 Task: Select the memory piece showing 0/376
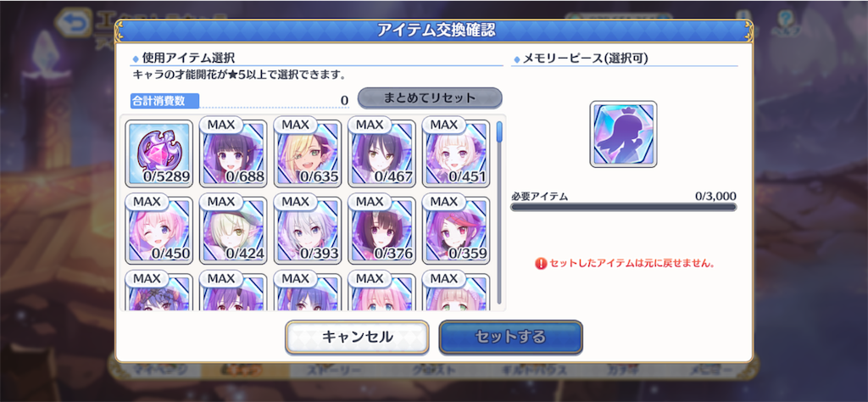(x=381, y=231)
